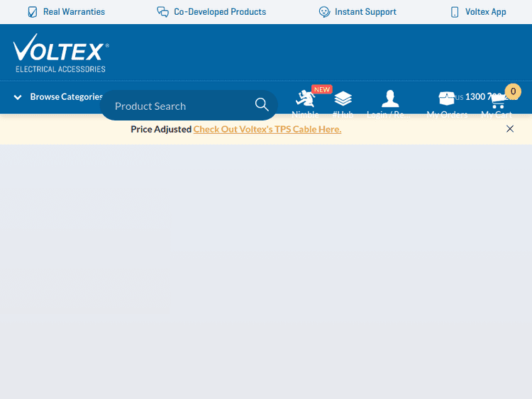Expand the Browse Categories menu
The image size is (532, 399).
[66, 97]
